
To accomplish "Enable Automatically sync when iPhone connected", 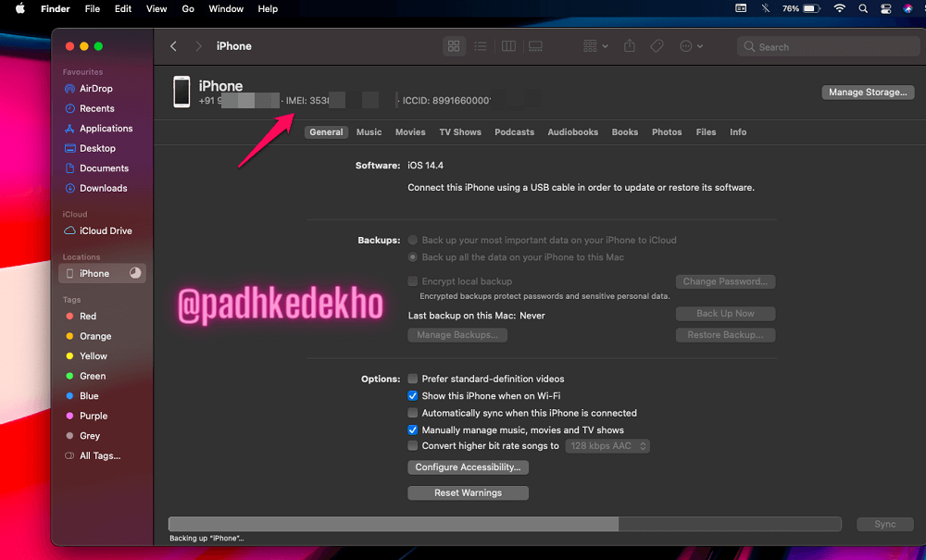I will click(x=413, y=413).
